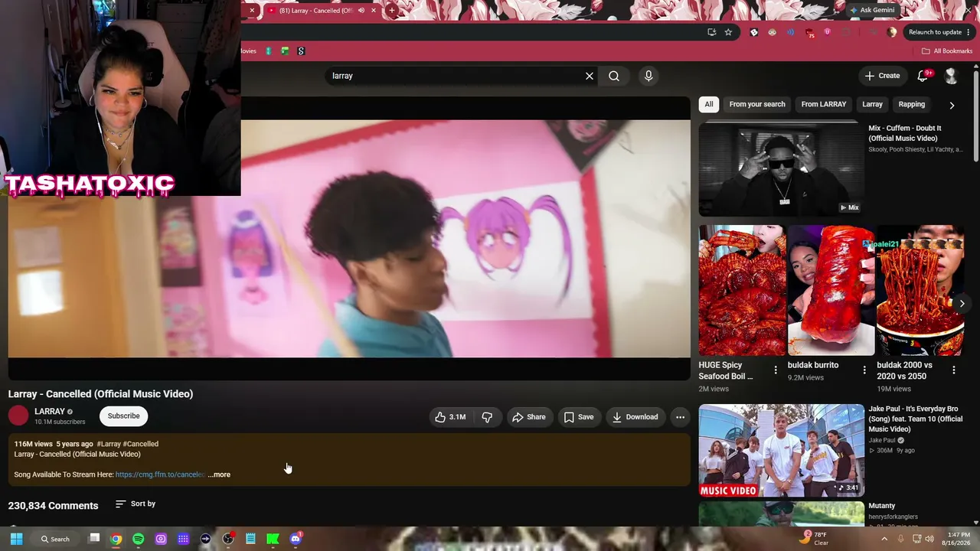980x551 pixels.
Task: Open the volume control in system tray
Action: [929, 539]
